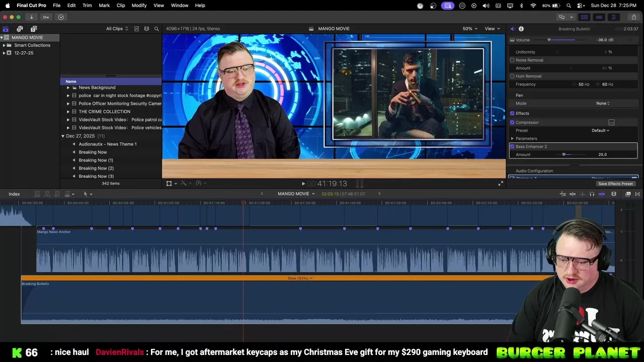Open the Compressor Preset Default dropdown
The image size is (644, 362).
click(x=600, y=130)
